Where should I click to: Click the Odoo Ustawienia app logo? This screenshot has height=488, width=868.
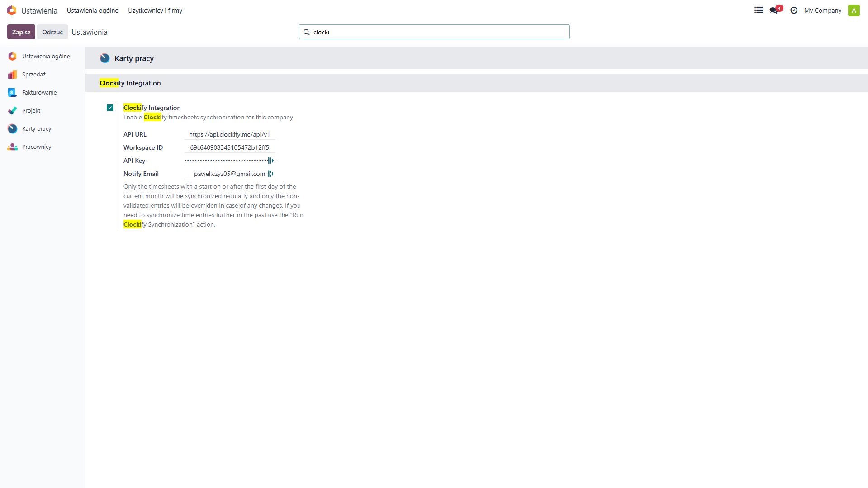(x=12, y=10)
